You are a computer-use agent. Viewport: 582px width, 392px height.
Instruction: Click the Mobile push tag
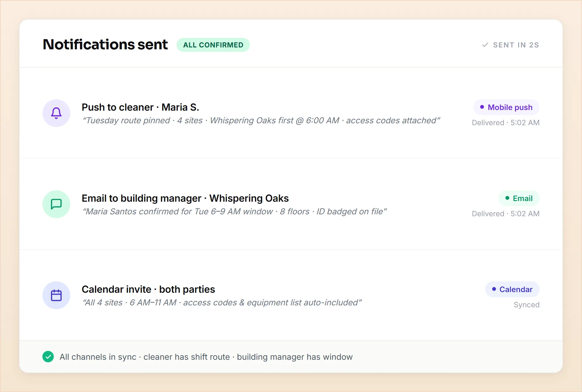click(x=506, y=107)
